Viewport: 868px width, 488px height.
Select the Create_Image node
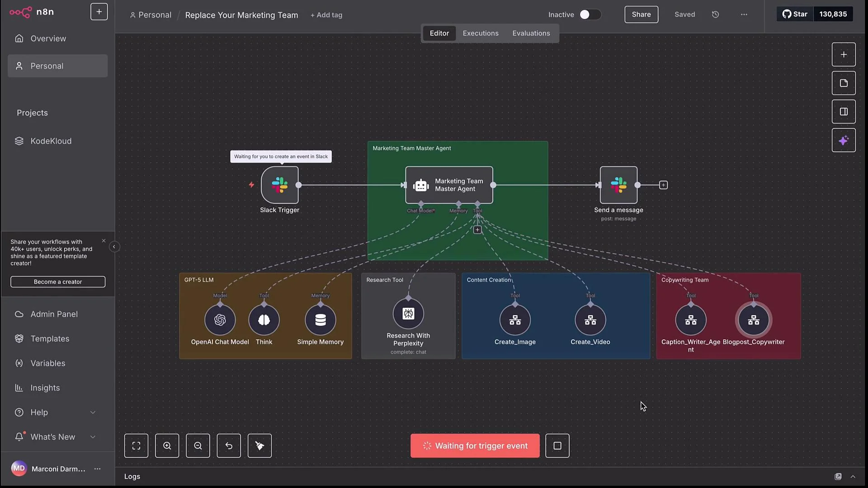(515, 320)
